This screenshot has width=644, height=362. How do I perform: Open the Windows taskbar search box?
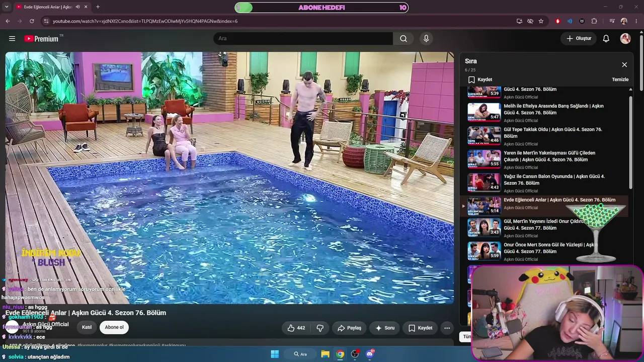(x=300, y=354)
